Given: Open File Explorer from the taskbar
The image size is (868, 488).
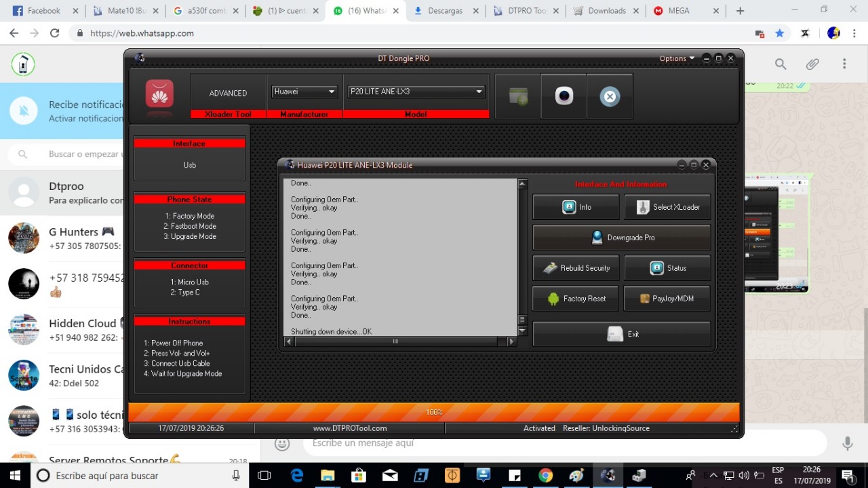Looking at the screenshot, I should pos(328,476).
